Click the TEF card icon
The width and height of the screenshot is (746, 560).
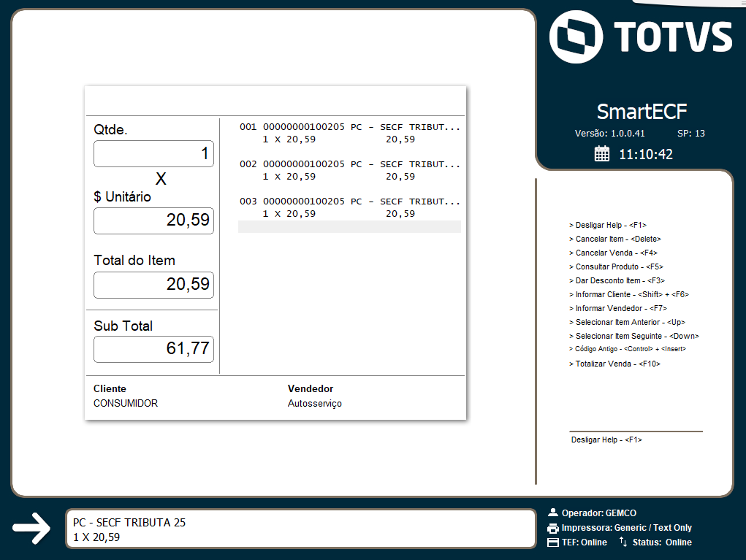coord(553,542)
